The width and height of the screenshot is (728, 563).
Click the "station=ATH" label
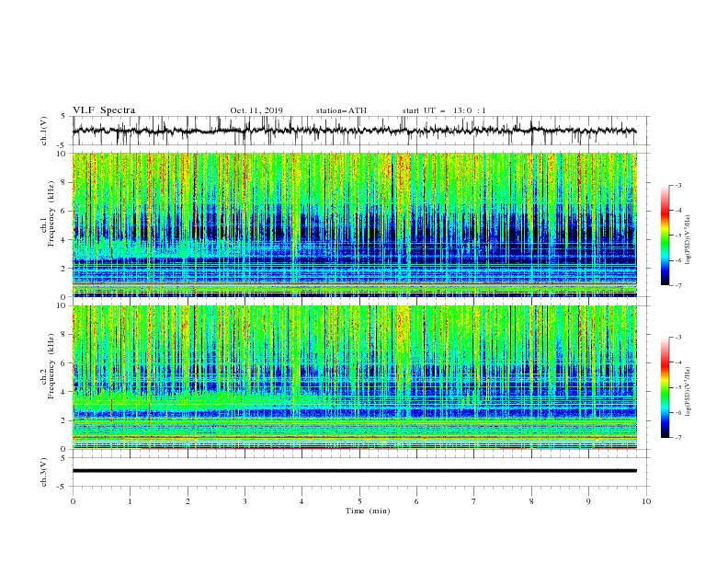[341, 110]
